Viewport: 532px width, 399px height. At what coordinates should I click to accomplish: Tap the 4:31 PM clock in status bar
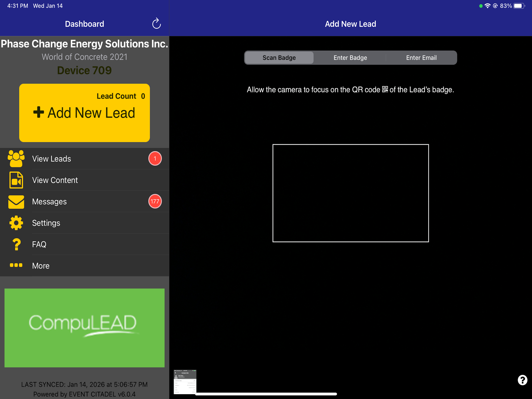tap(18, 6)
